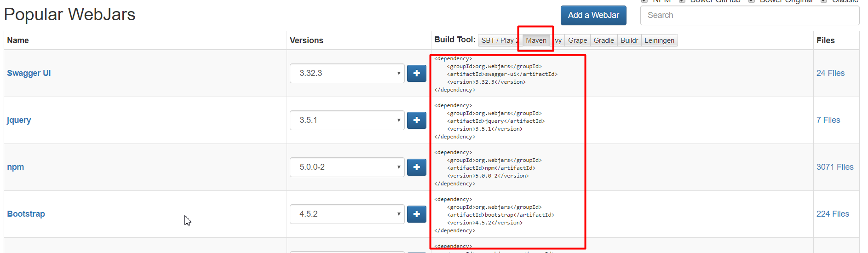This screenshot has width=868, height=253.
Task: Focus the Search input field
Action: click(x=749, y=15)
